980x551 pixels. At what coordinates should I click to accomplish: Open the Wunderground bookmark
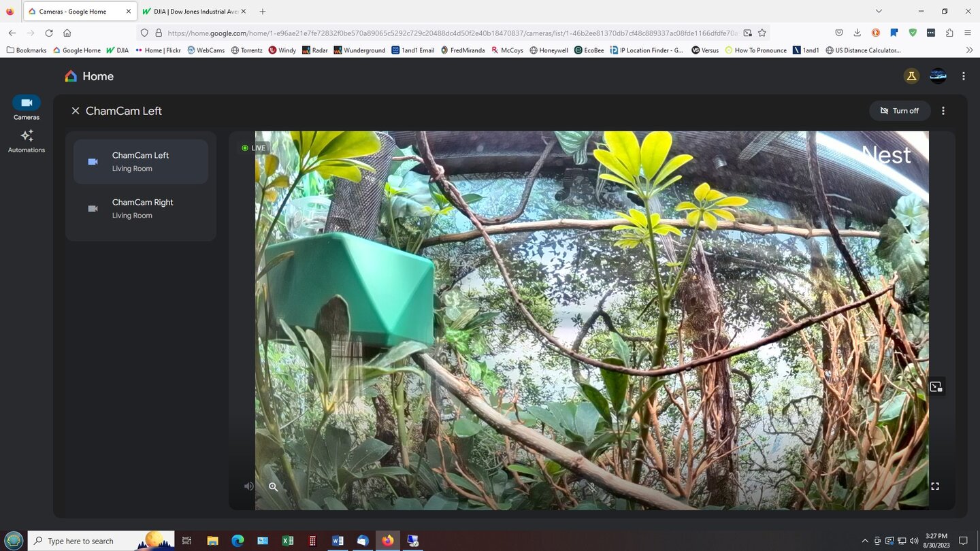(359, 50)
